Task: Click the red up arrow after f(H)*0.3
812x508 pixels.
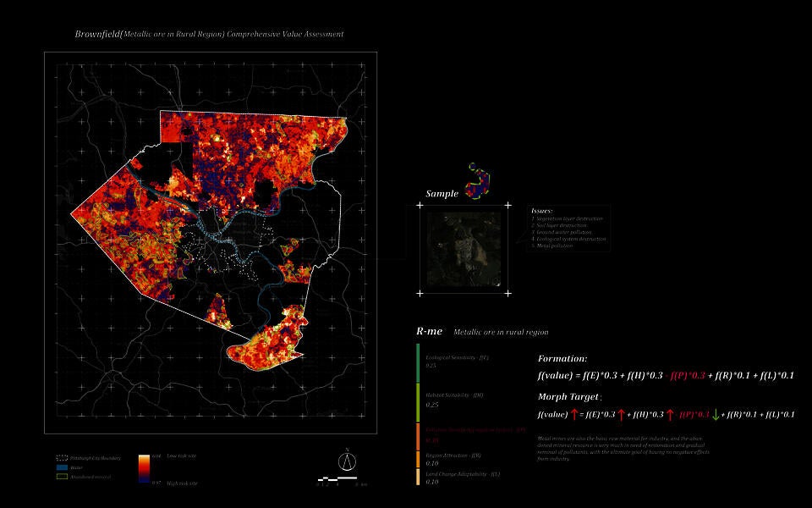Action: tap(670, 415)
